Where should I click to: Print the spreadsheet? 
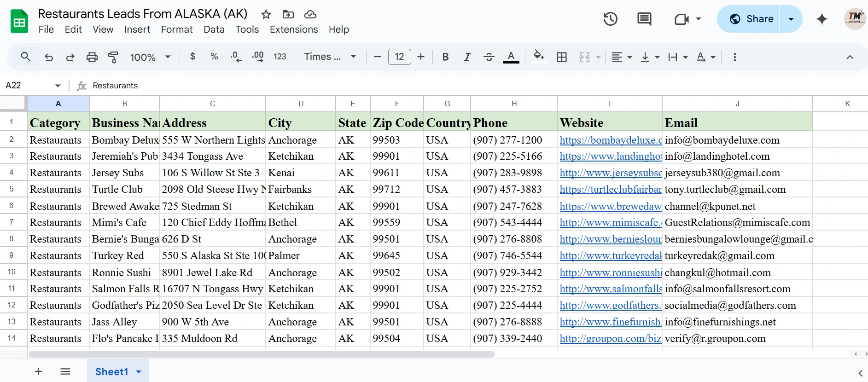pyautogui.click(x=92, y=57)
